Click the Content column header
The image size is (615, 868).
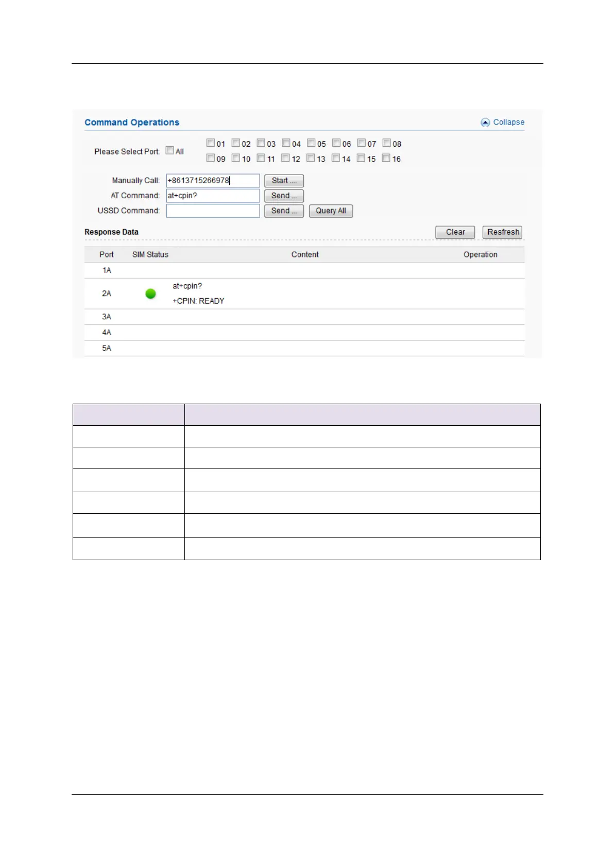click(x=305, y=255)
